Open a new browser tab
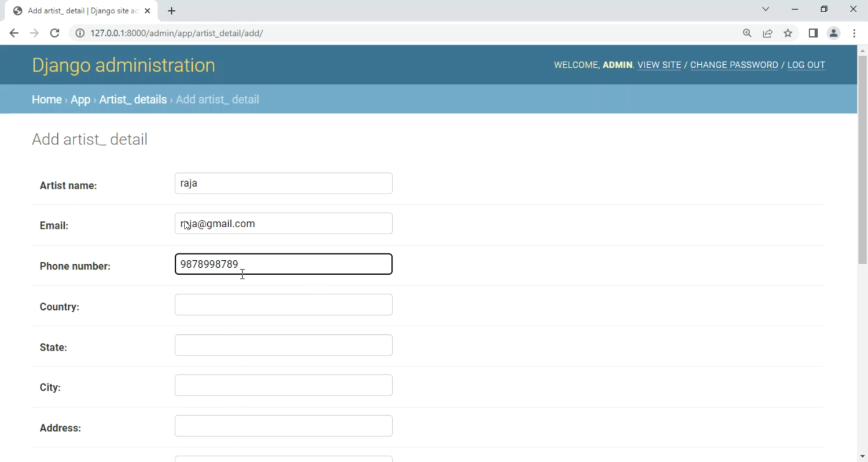This screenshot has height=462, width=868. [x=171, y=11]
